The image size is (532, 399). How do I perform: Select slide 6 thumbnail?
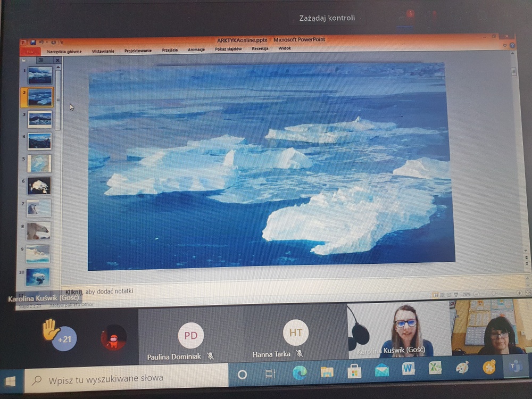[39, 186]
